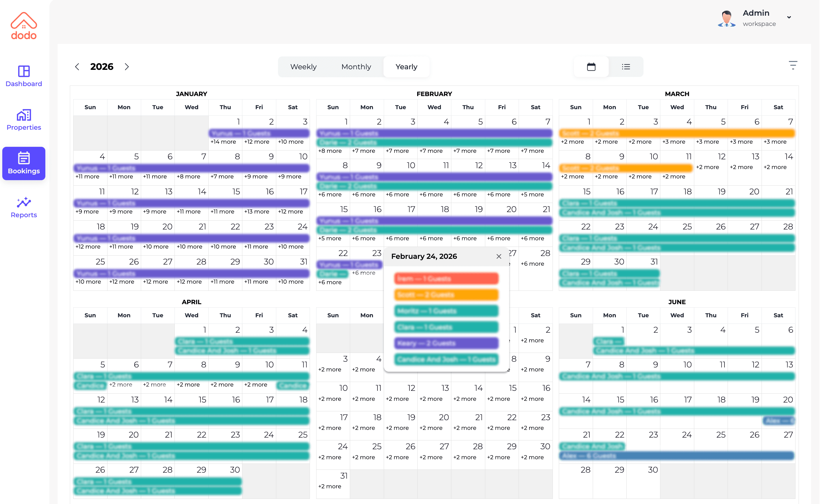Expand the '+14 more' bookings on January 1
Image resolution: width=820 pixels, height=504 pixels.
coord(223,142)
